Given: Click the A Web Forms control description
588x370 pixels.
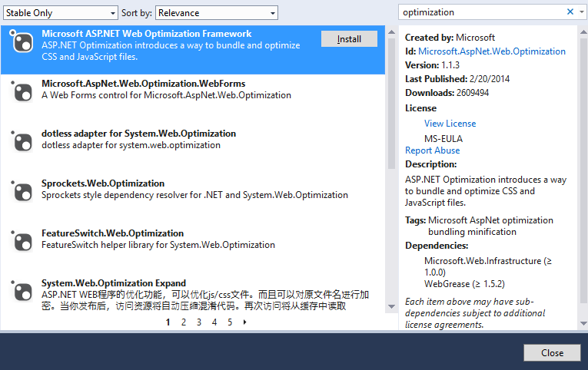Looking at the screenshot, I should click(166, 95).
